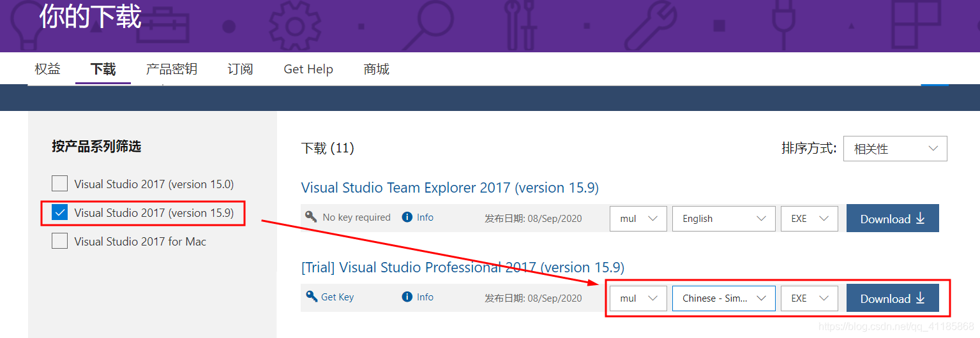Open Team Explorer EXE format dropdown
Image resolution: width=980 pixels, height=338 pixels.
click(x=810, y=218)
